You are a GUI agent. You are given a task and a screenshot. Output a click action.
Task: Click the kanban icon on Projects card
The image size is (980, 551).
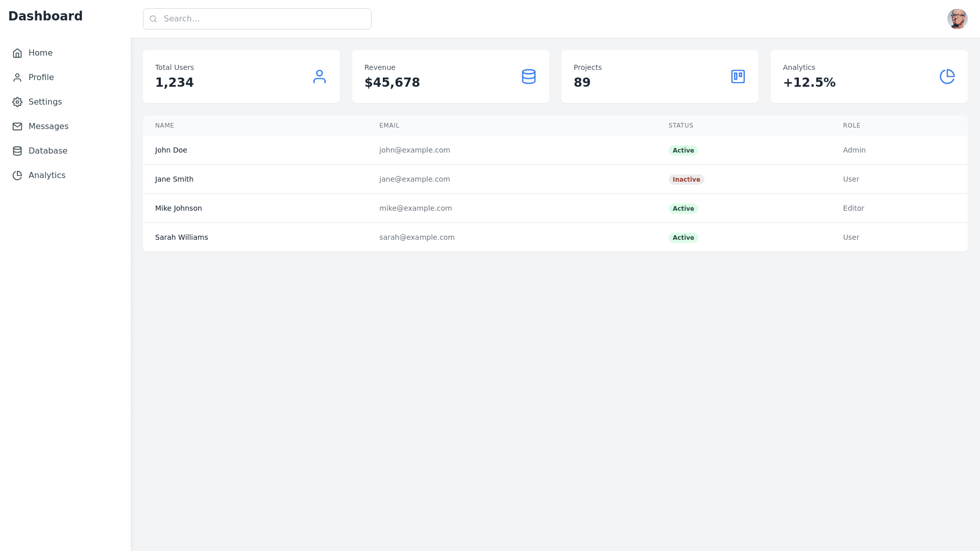(738, 76)
